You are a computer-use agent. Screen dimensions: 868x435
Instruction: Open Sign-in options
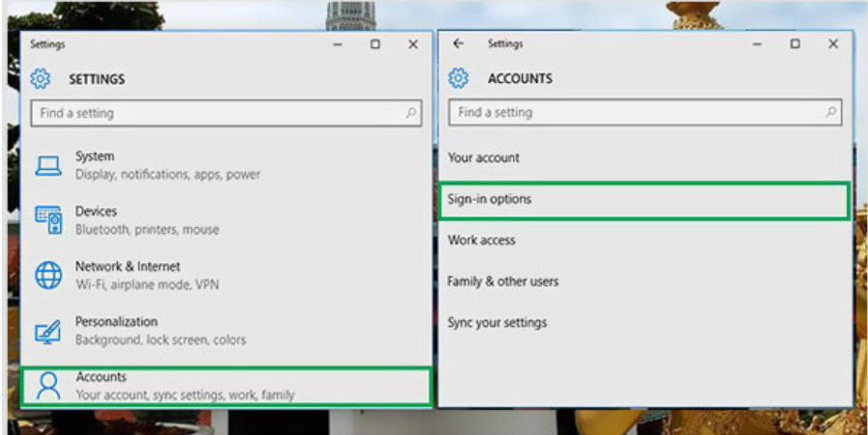pyautogui.click(x=490, y=199)
